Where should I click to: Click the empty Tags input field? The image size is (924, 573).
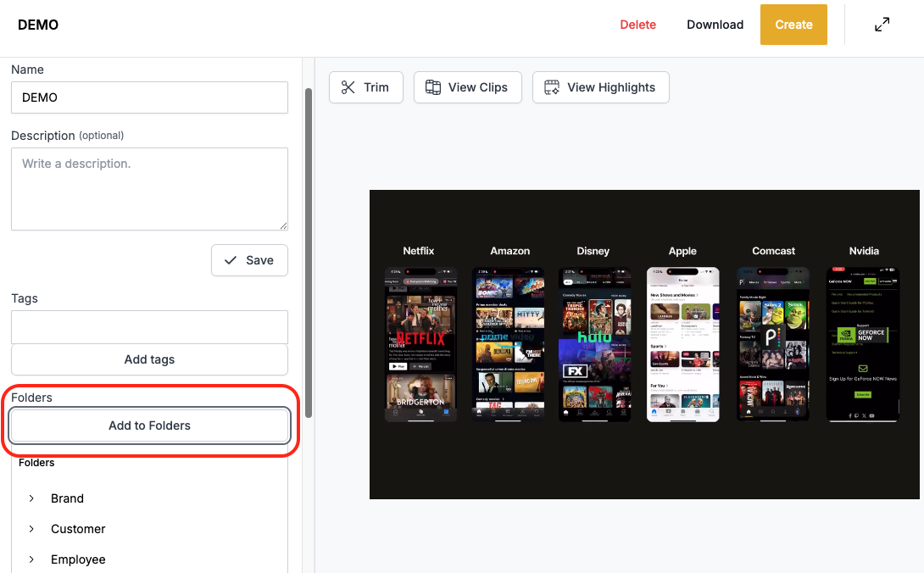[x=150, y=326]
